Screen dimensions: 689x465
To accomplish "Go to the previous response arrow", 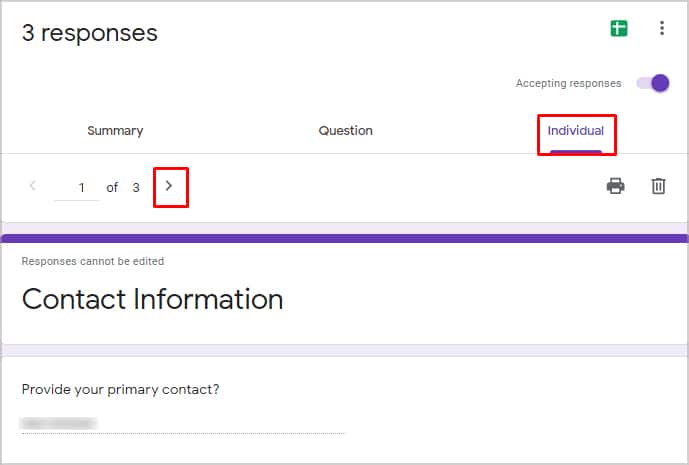I will [33, 186].
